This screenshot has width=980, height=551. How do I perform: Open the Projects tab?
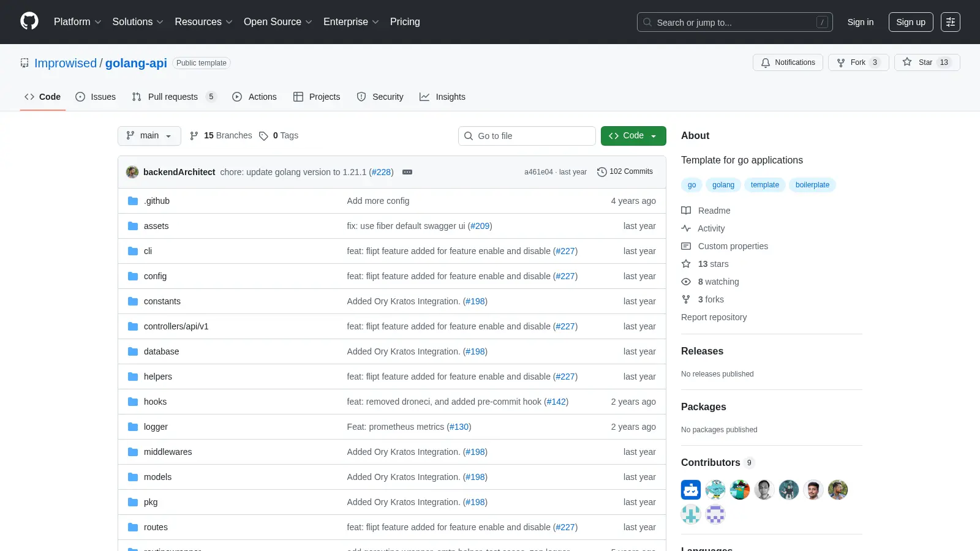[x=317, y=97]
